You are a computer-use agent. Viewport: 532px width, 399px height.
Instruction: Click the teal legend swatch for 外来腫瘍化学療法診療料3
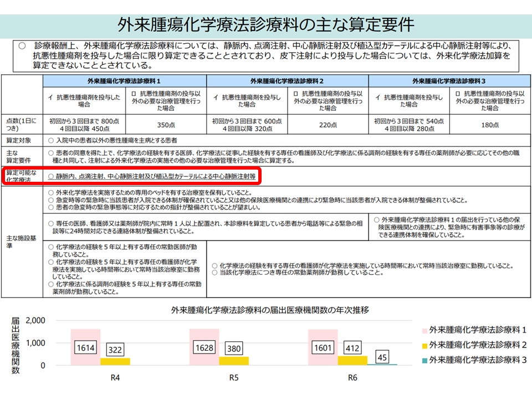(x=424, y=359)
